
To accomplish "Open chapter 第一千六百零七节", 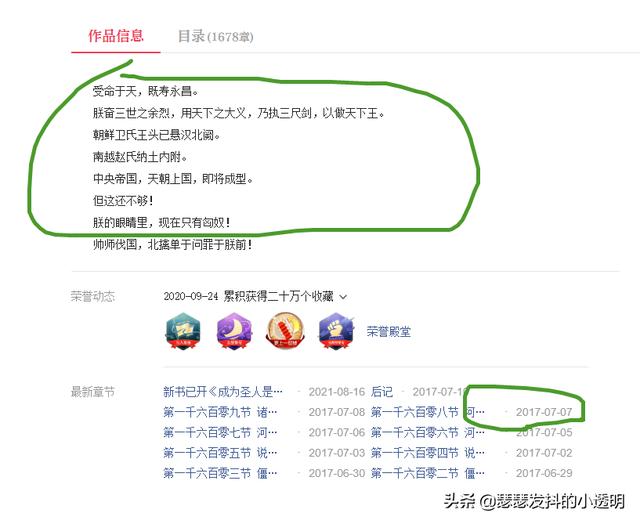I will coord(220,432).
